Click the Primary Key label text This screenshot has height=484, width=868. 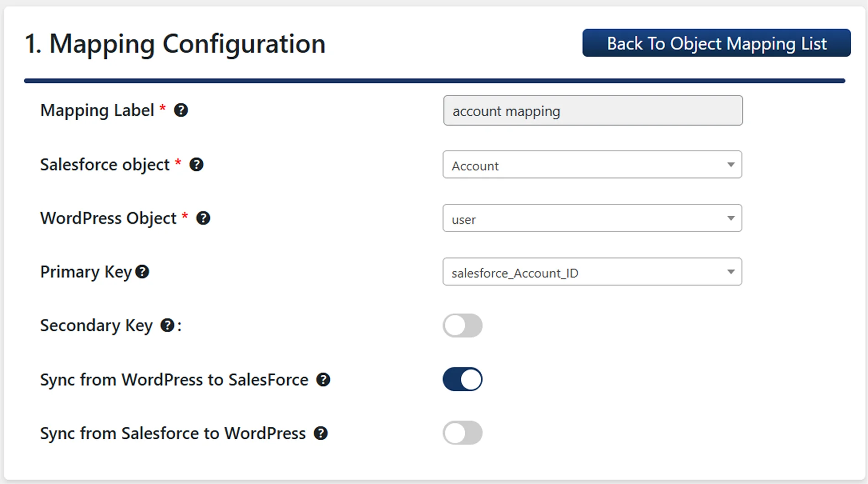pyautogui.click(x=86, y=272)
